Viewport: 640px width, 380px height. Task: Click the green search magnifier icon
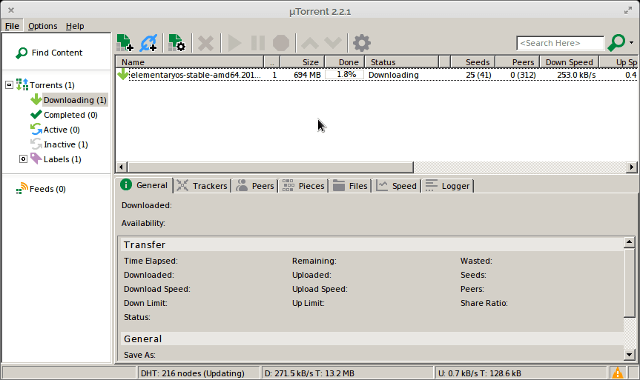point(616,42)
